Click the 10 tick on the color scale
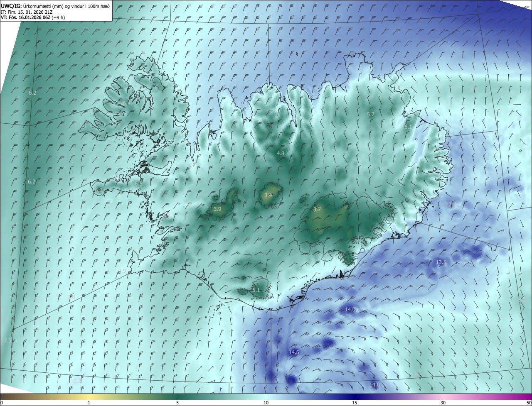532x406 pixels. (x=266, y=403)
